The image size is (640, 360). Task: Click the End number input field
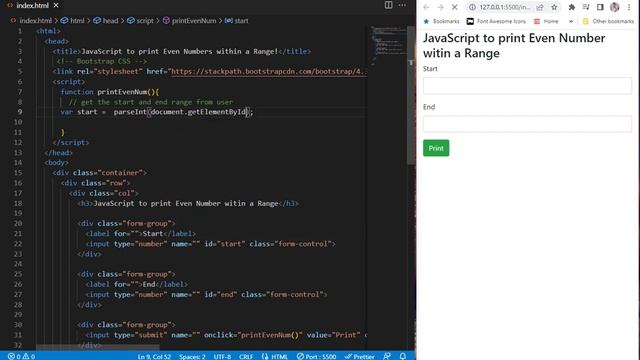[x=527, y=124]
